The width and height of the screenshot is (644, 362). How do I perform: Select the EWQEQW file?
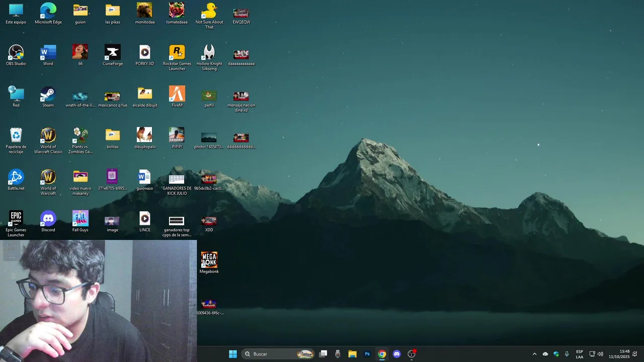241,15
